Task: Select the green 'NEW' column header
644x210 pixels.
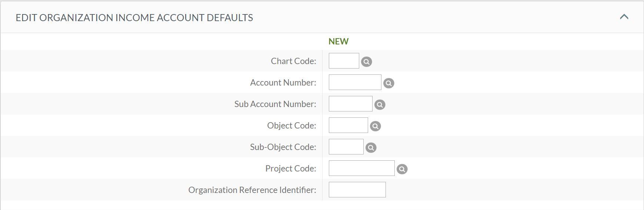Action: [338, 41]
